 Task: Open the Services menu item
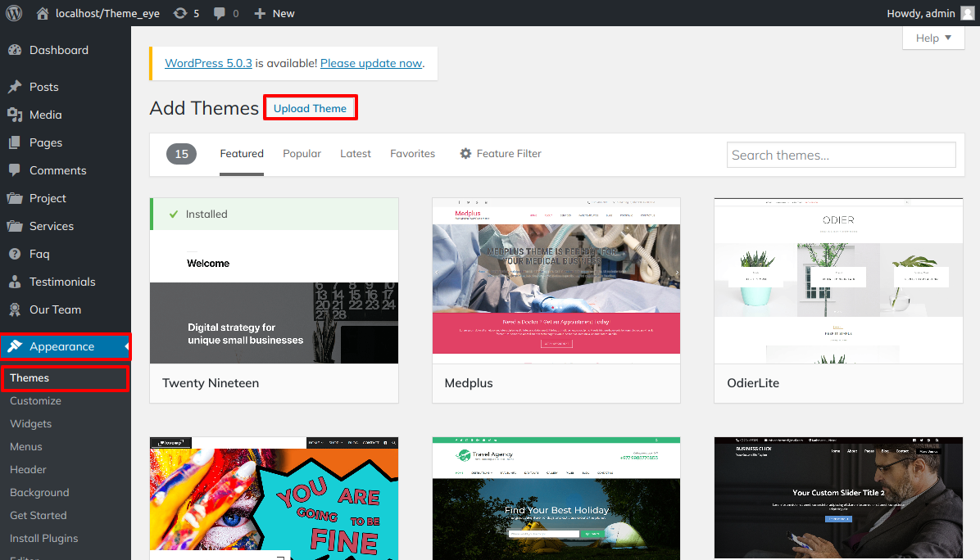tap(52, 226)
